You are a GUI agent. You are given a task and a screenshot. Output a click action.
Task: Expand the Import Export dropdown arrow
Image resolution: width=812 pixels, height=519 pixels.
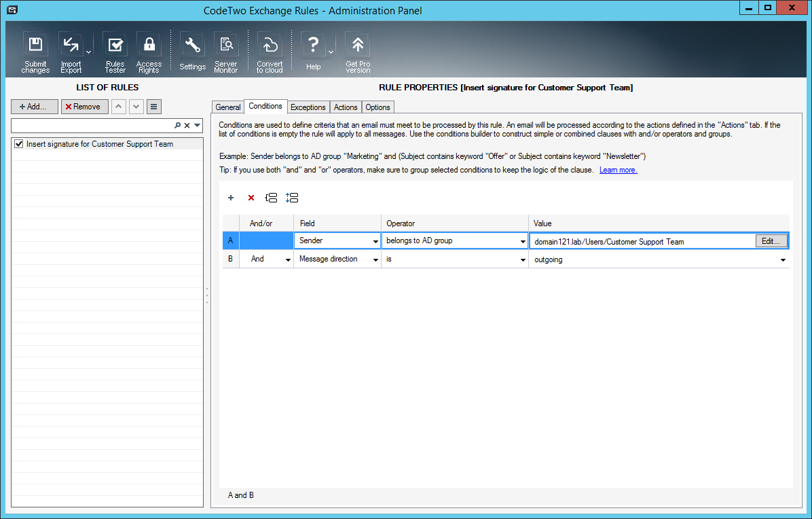[x=88, y=52]
